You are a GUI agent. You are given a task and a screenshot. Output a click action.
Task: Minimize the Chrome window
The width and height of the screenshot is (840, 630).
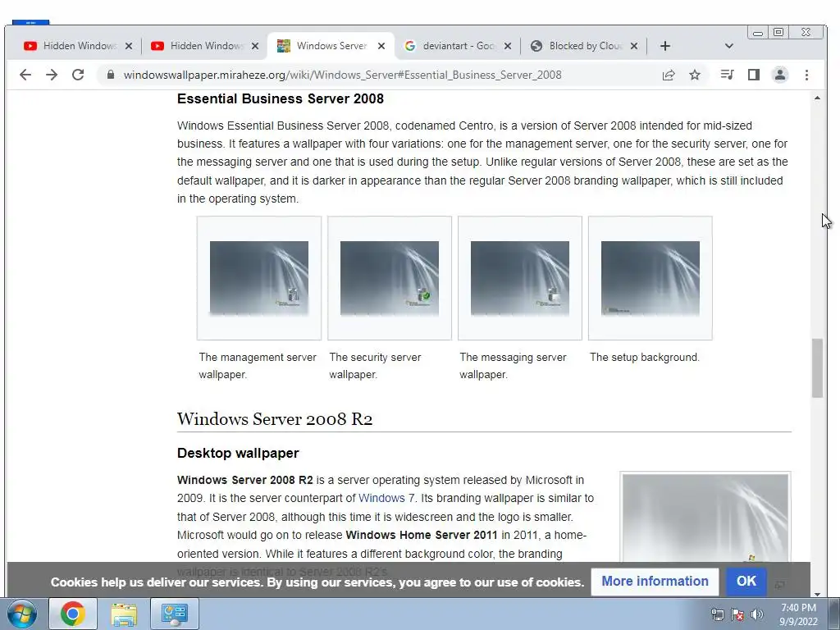pyautogui.click(x=758, y=33)
